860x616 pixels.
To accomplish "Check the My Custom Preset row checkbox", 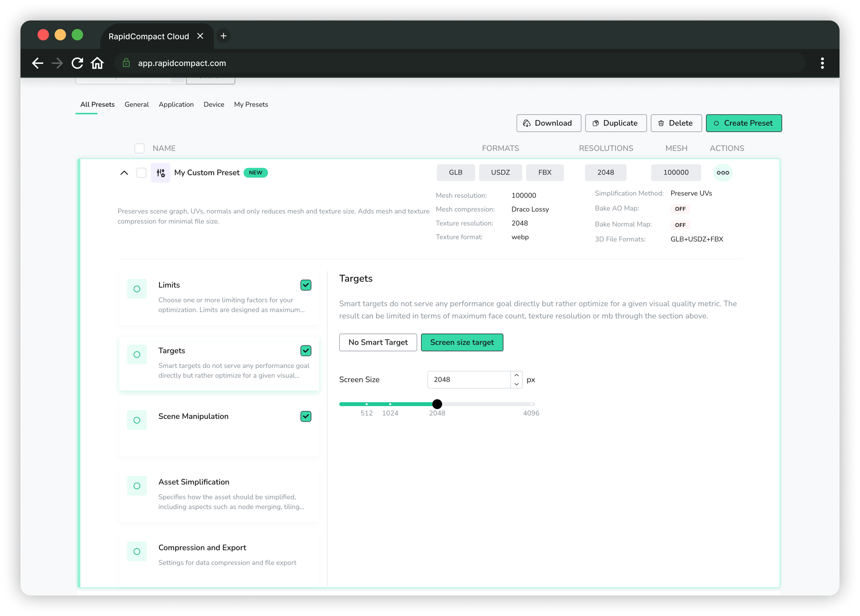I will [141, 173].
